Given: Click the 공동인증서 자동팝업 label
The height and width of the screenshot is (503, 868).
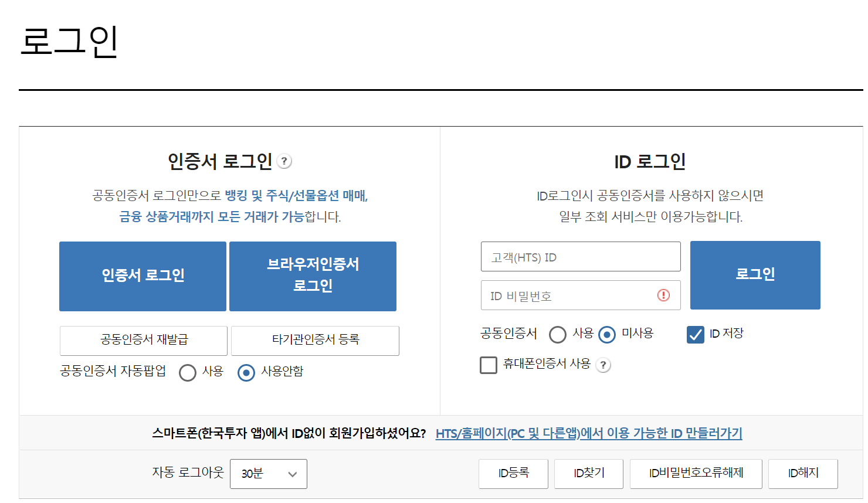Looking at the screenshot, I should click(113, 371).
